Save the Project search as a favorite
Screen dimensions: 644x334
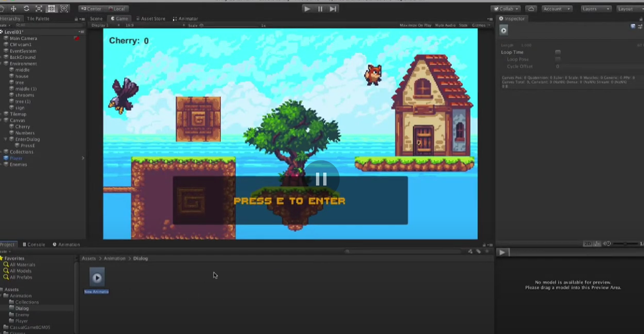click(487, 251)
